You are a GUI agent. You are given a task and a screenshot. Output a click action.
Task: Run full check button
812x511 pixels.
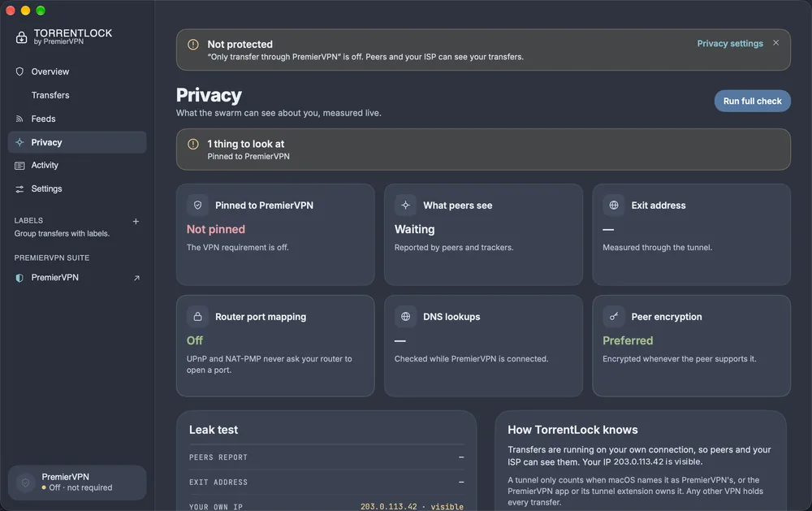(x=753, y=101)
